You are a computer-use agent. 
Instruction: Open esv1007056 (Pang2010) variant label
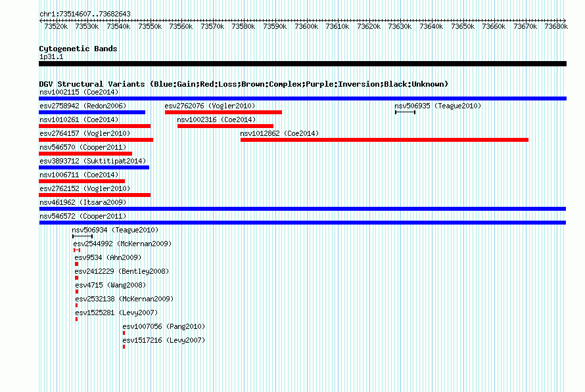(164, 326)
